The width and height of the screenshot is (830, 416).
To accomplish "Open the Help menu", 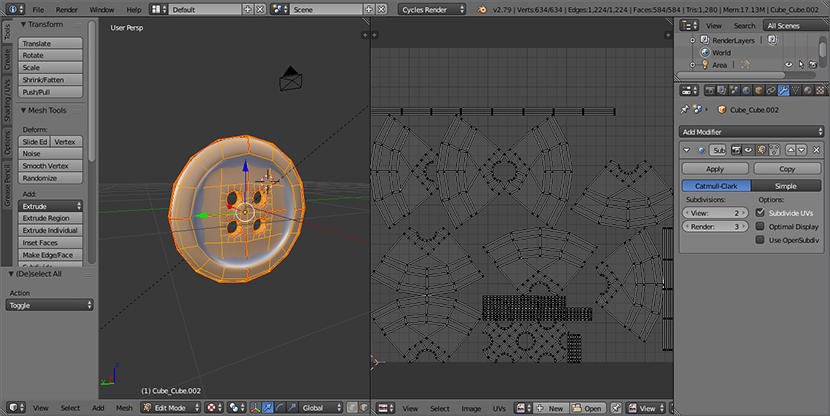I will coord(134,10).
